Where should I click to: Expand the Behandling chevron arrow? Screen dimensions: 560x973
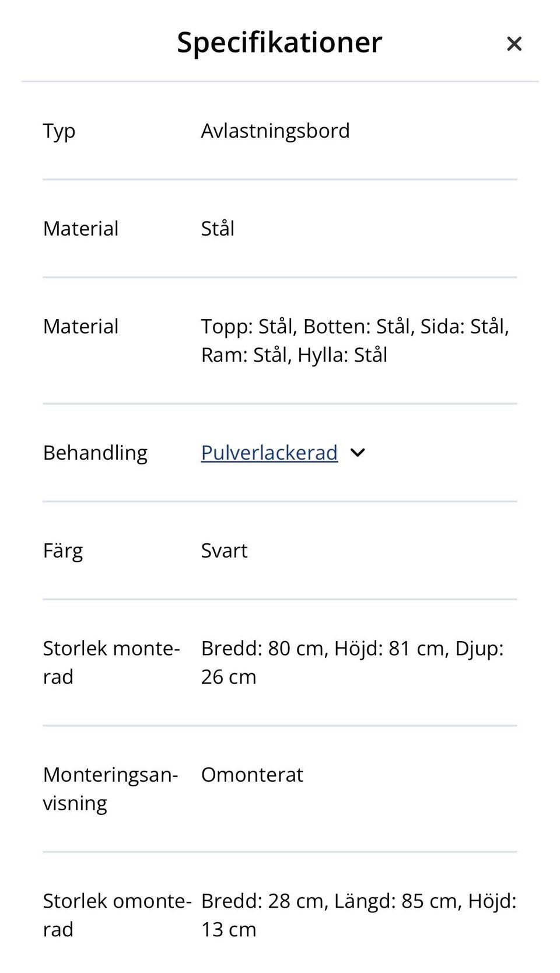point(358,453)
